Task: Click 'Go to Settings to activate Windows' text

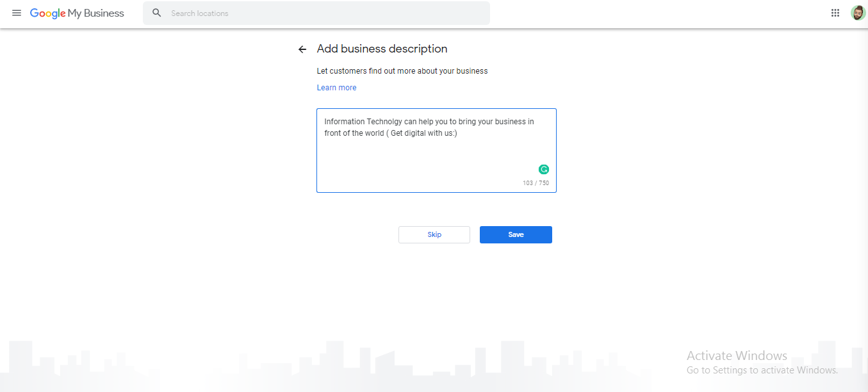Action: (762, 370)
